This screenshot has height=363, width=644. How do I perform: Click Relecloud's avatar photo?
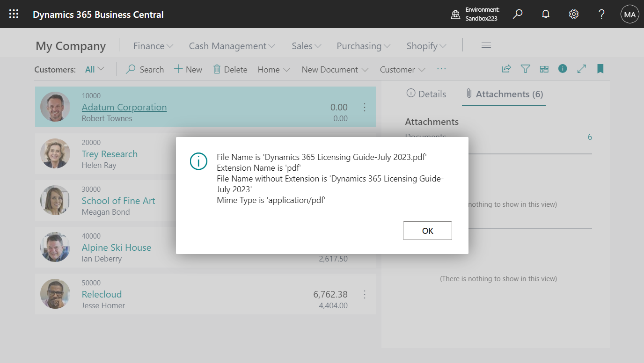coord(55,294)
